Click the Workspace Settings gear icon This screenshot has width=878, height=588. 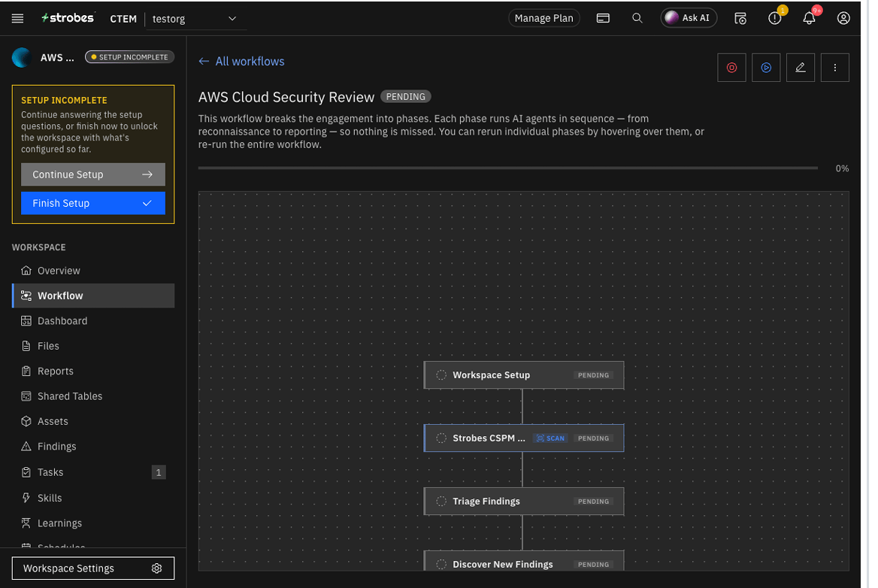point(157,568)
